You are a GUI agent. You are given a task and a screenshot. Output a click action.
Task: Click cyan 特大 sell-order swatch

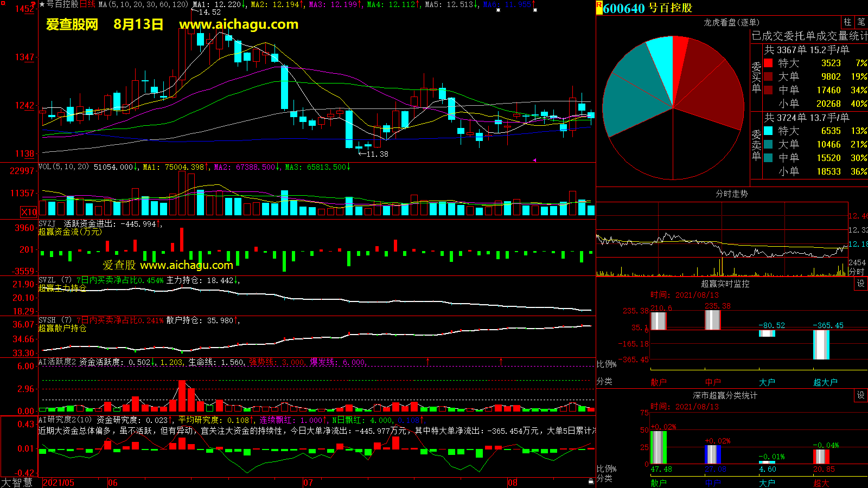[x=768, y=131]
